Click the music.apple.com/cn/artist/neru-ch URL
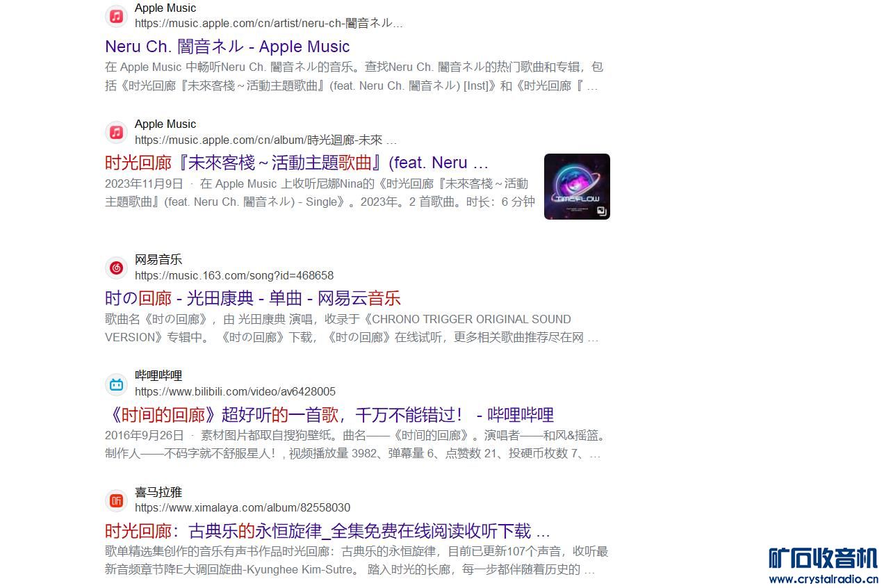Image resolution: width=884 pixels, height=588 pixels. click(269, 23)
